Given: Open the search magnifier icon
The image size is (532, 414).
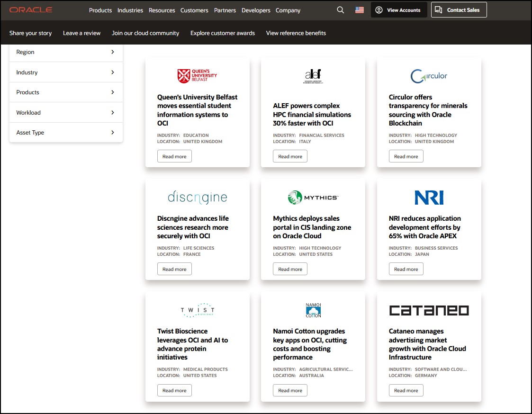Looking at the screenshot, I should pyautogui.click(x=340, y=10).
